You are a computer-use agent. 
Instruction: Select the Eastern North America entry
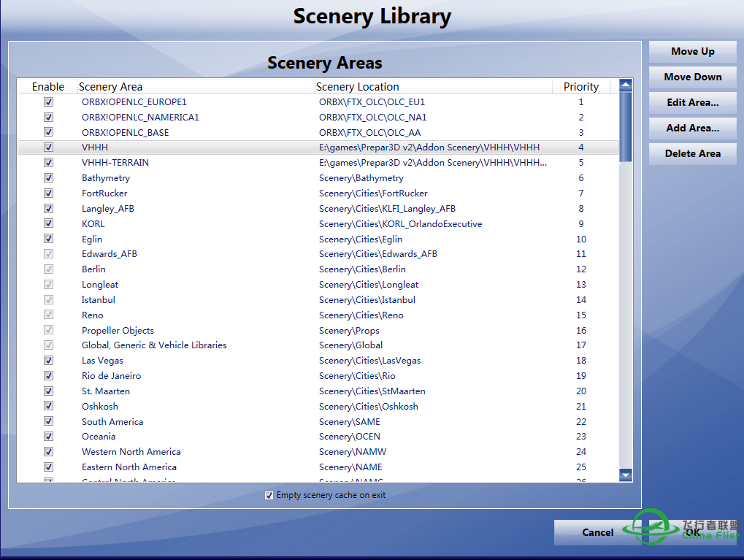[x=129, y=467]
